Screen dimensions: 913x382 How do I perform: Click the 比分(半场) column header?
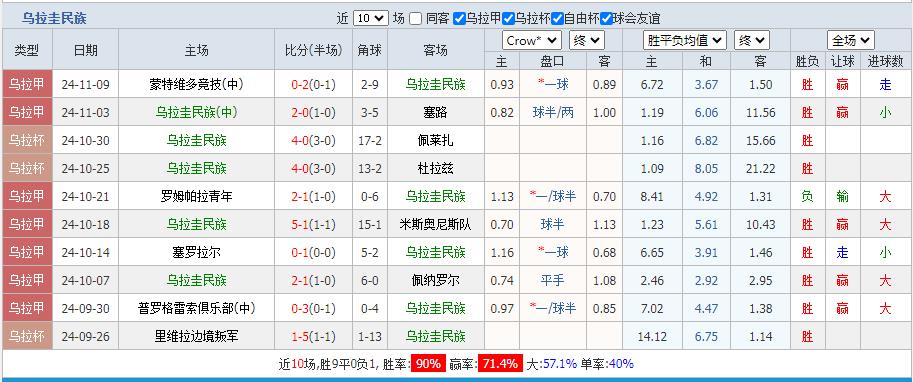pos(313,50)
